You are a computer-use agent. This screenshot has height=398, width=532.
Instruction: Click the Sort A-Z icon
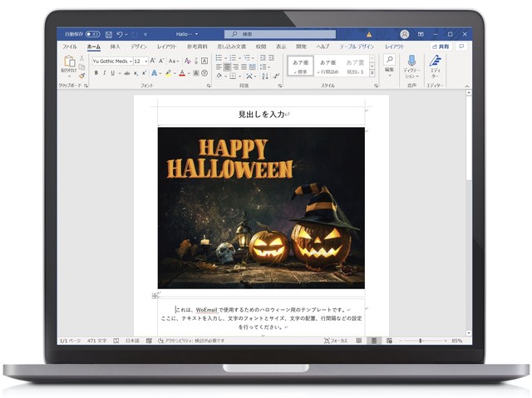[265, 76]
